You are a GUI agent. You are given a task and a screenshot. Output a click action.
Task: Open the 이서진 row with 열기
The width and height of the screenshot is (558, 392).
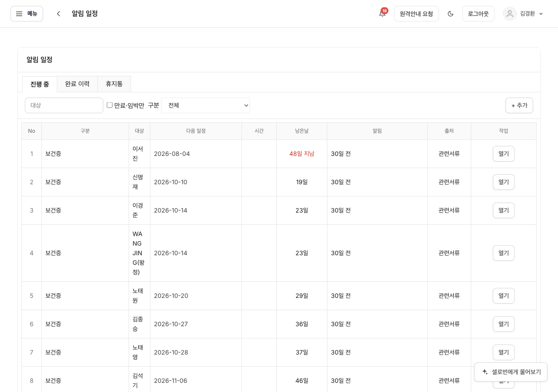click(504, 154)
